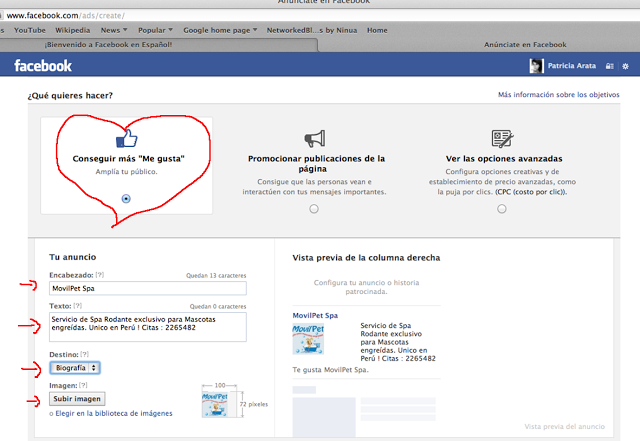Click help [?] next to Destino

coord(84,354)
